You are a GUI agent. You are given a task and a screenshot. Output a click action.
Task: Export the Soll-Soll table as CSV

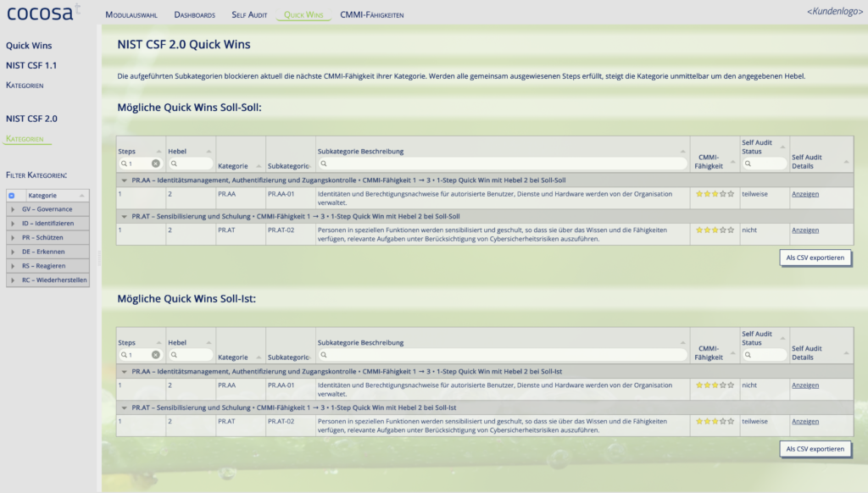(815, 258)
